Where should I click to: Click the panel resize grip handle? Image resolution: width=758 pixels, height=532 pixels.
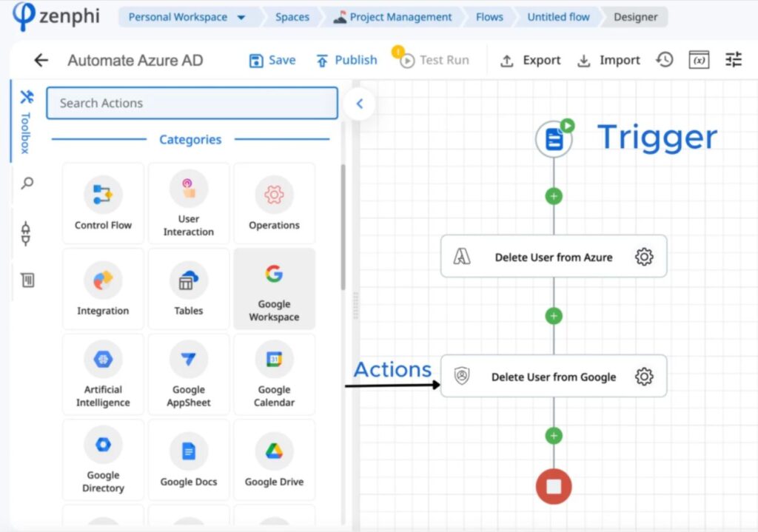[x=356, y=306]
